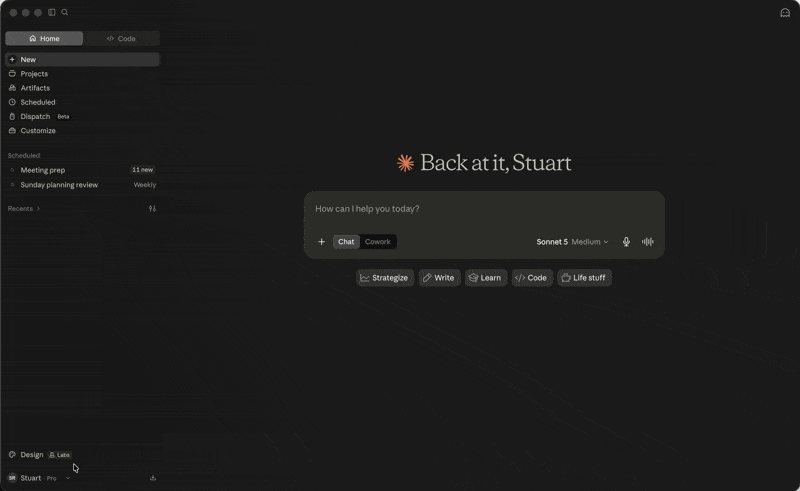Click the Weekly label
800x491 pixels.
click(x=145, y=185)
